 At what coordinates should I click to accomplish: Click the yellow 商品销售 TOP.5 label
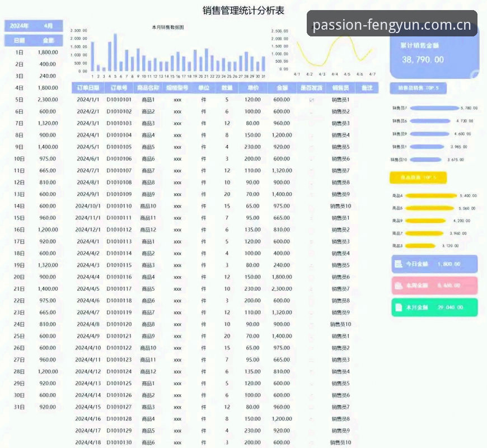[418, 178]
